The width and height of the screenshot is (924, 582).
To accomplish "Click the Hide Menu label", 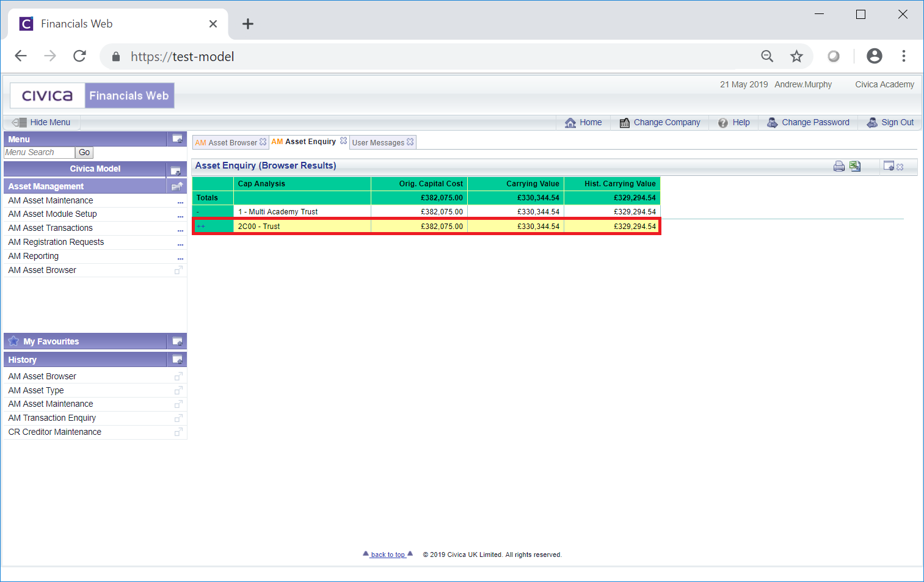I will tap(50, 122).
